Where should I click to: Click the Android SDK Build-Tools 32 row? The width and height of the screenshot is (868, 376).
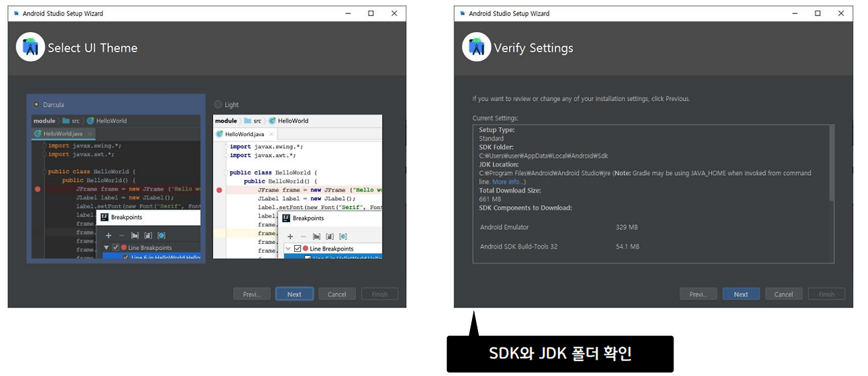[560, 246]
